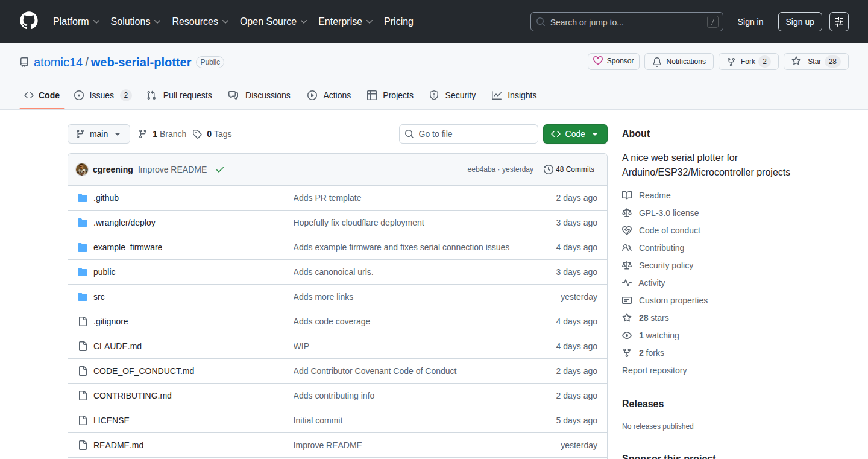
Task: Open the main branch selector dropdown
Action: point(99,134)
